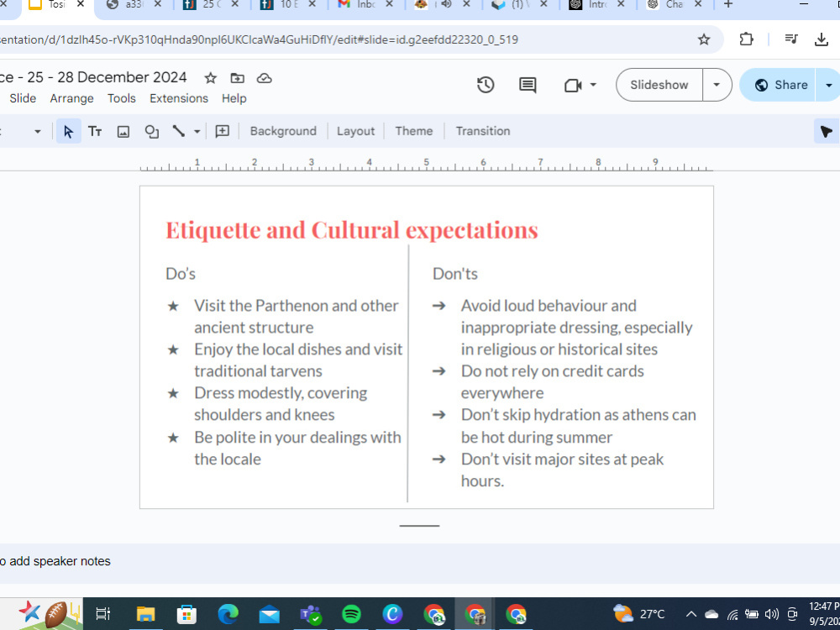Open browser media control icon
Screen dimensions: 840x630
(x=791, y=39)
